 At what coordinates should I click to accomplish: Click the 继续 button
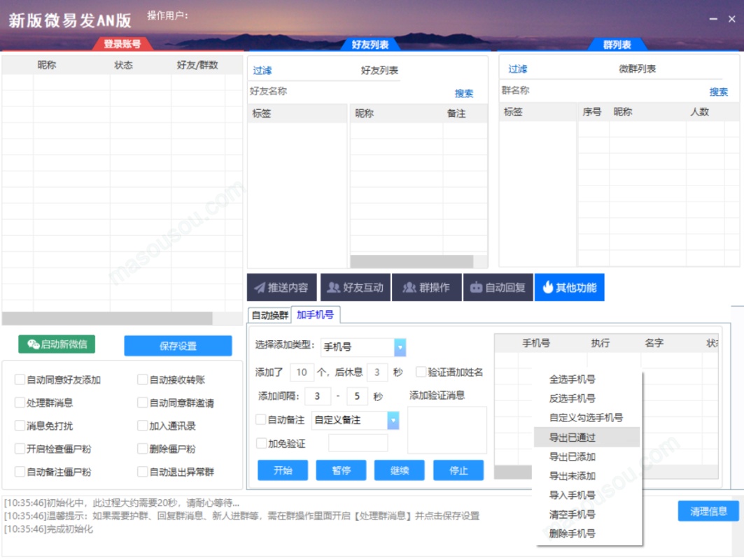coord(400,470)
